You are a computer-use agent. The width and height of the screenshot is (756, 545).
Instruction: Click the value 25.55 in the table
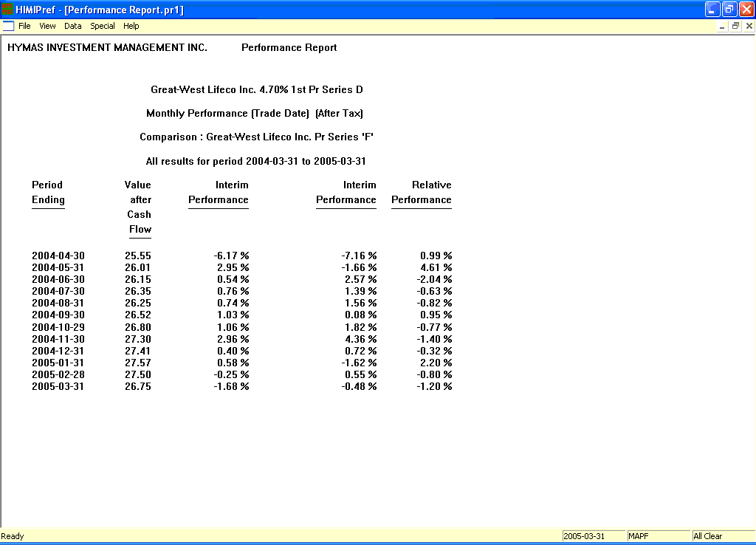click(138, 256)
